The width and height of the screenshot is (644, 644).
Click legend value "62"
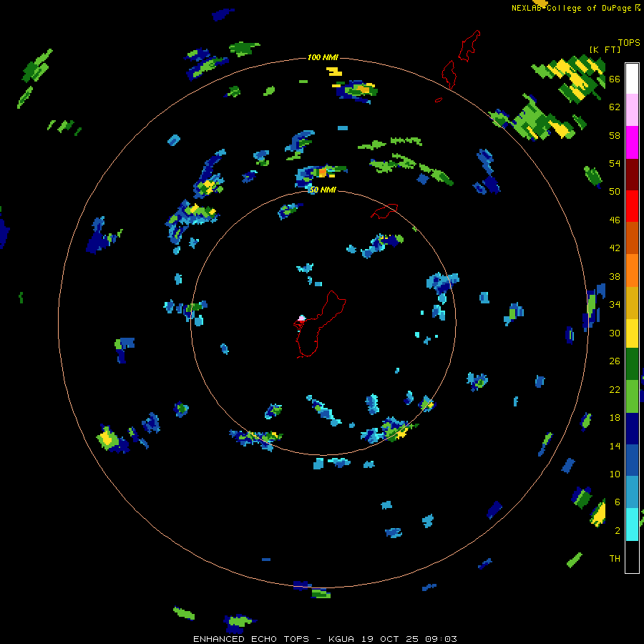tap(615, 107)
